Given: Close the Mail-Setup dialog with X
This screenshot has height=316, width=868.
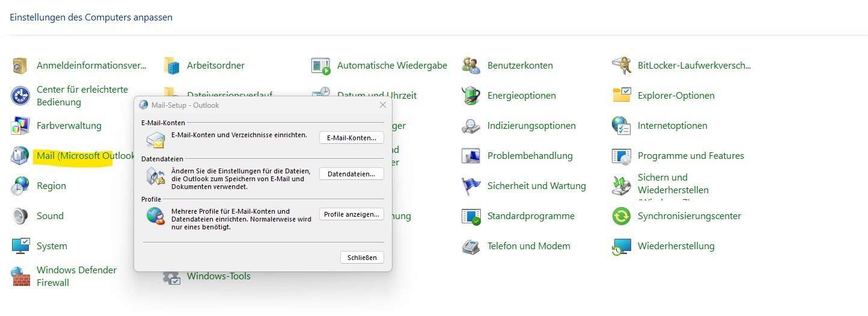Looking at the screenshot, I should [383, 105].
